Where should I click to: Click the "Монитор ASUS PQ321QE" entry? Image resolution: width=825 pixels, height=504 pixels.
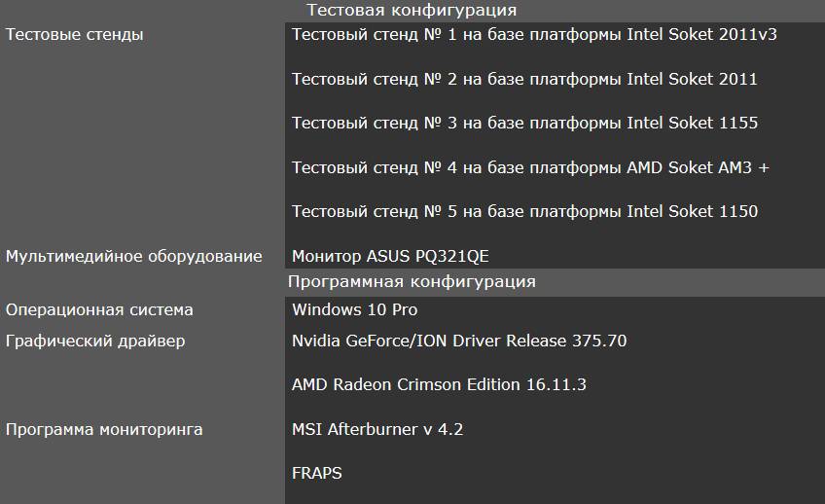pyautogui.click(x=390, y=257)
